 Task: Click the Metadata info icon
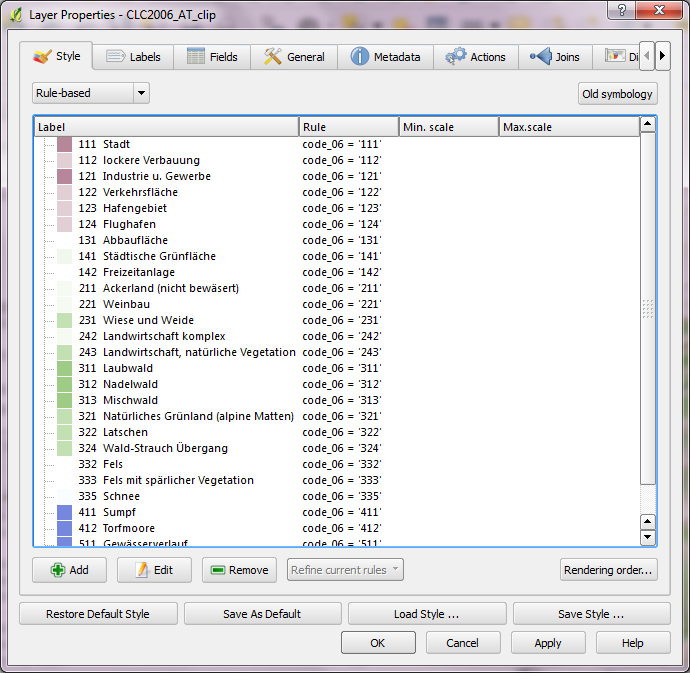pos(360,57)
